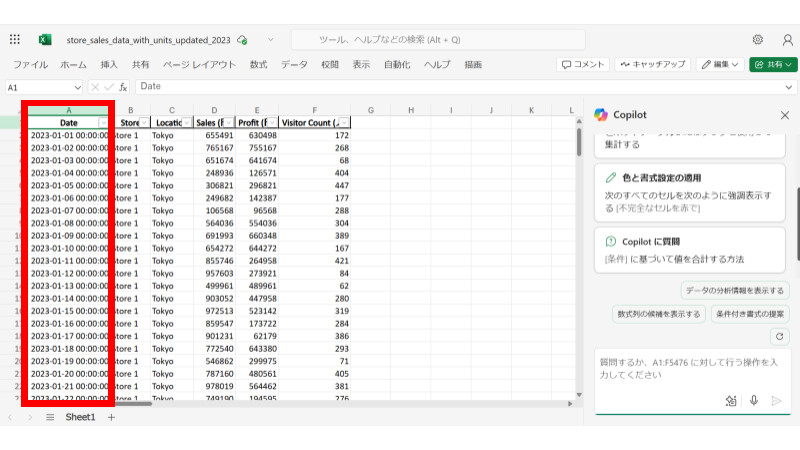This screenshot has height=450, width=800.
Task: Open the Location column filter dropdown
Action: [x=188, y=122]
